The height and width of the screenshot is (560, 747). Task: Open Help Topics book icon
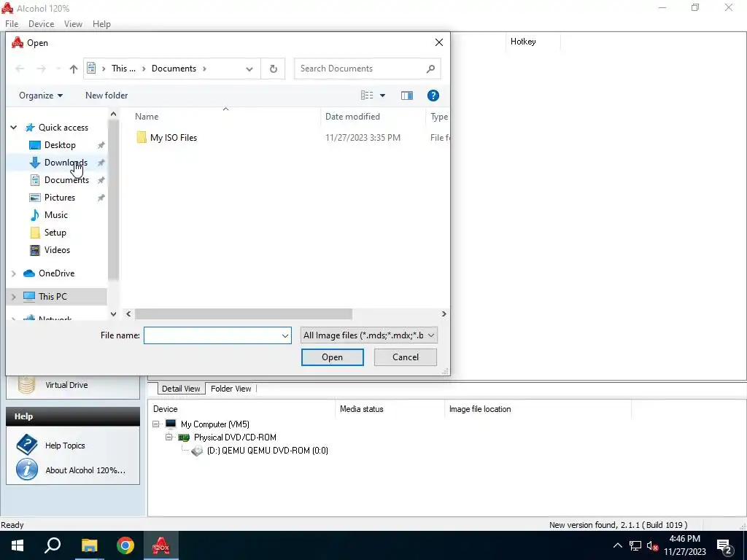click(27, 445)
